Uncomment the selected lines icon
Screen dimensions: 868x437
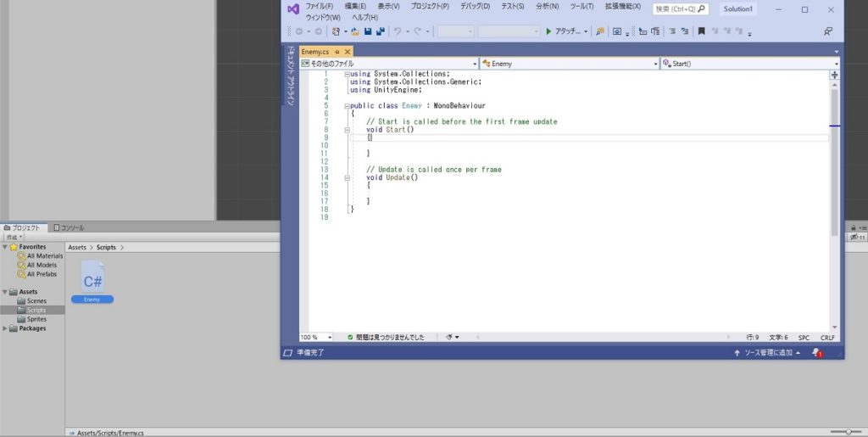685,31
